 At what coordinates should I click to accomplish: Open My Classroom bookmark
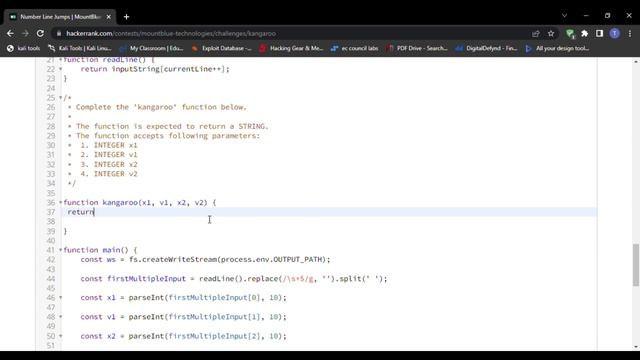point(151,48)
